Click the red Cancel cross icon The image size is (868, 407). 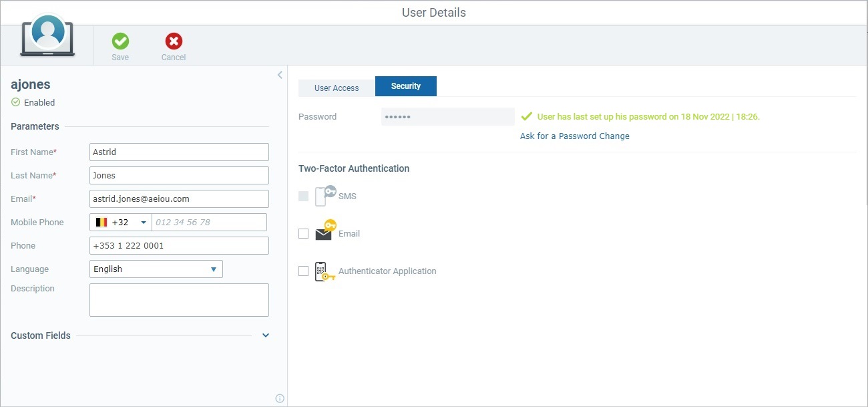click(x=174, y=41)
